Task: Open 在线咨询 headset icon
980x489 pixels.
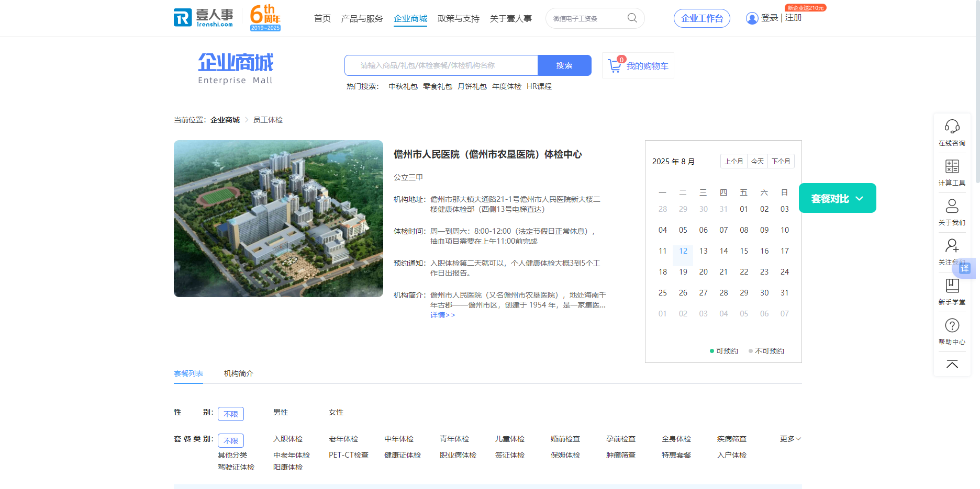Action: click(952, 127)
